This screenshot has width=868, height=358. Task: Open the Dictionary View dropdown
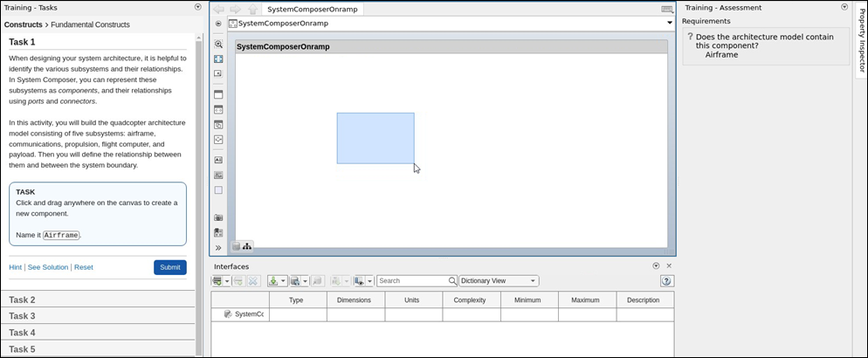(x=499, y=281)
